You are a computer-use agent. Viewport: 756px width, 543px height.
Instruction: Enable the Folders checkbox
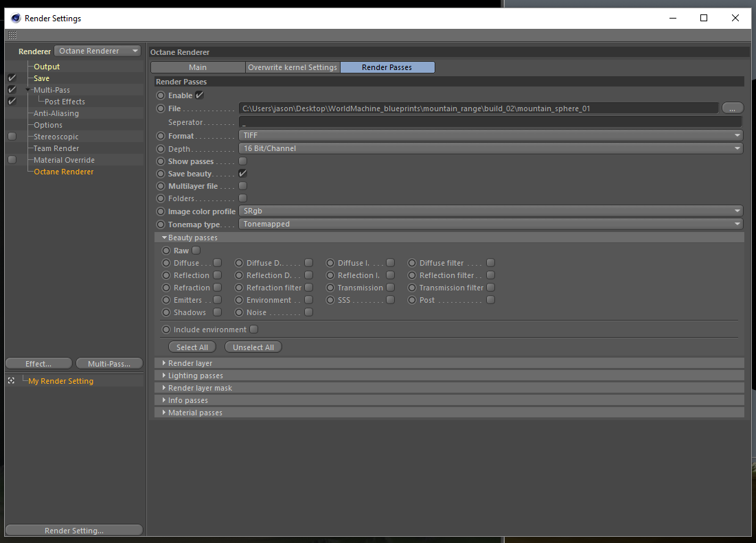[x=243, y=198]
